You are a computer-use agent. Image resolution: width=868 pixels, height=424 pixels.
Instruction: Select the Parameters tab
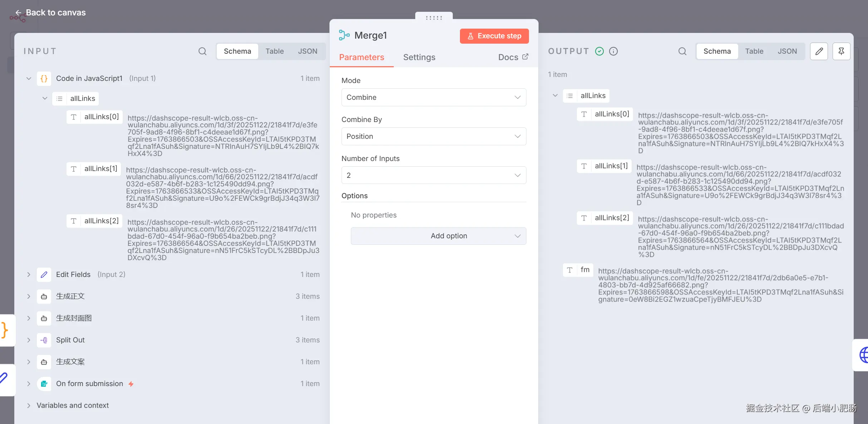click(x=361, y=57)
